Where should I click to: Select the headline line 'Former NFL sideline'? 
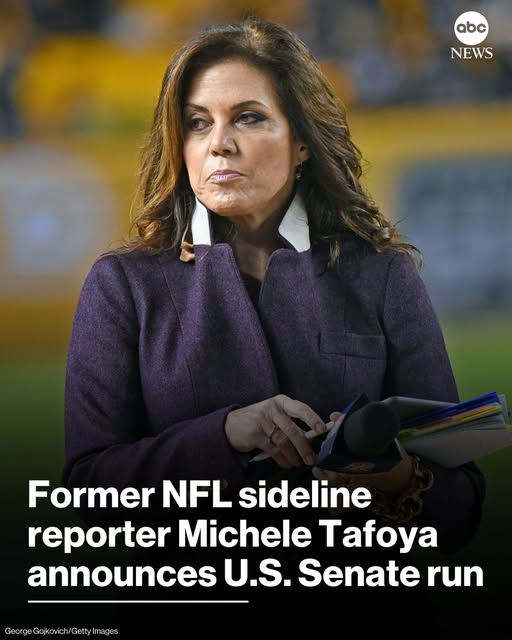[x=199, y=495]
